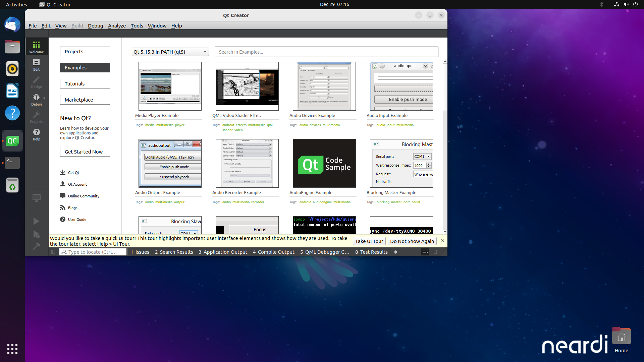
Task: Select the Projects button
Action: pyautogui.click(x=85, y=51)
